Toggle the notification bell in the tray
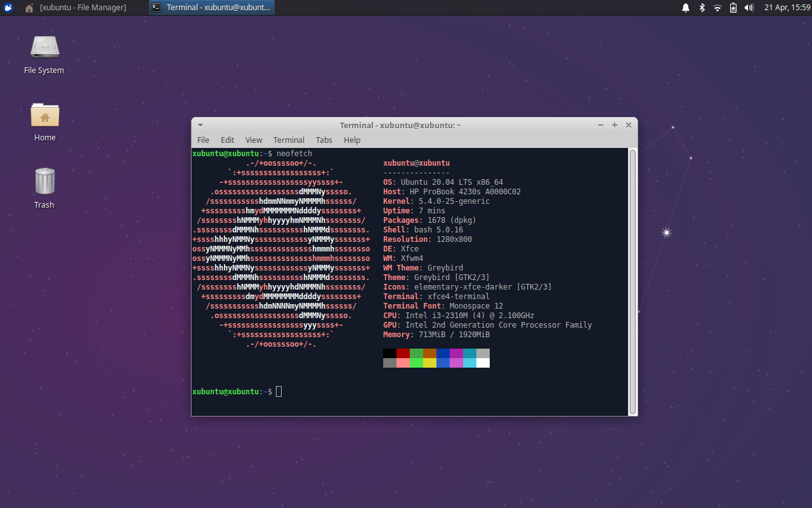The image size is (812, 508). point(685,7)
